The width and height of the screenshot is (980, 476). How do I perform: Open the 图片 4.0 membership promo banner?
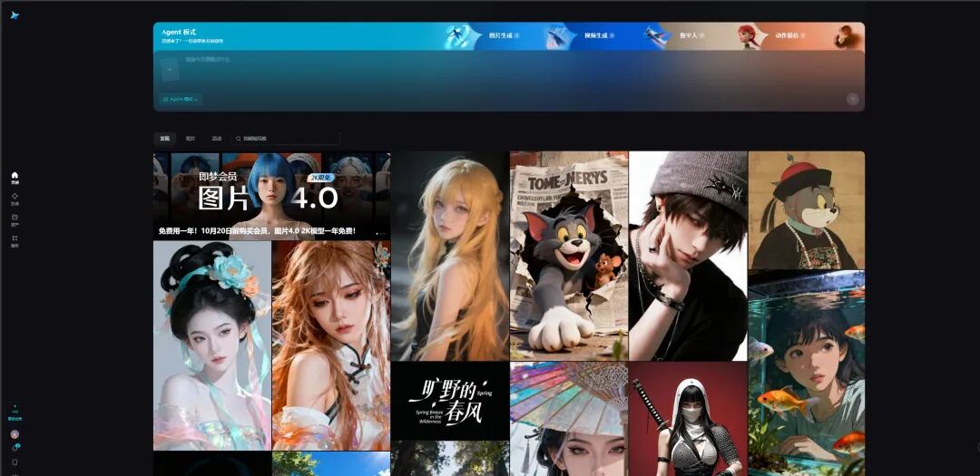(271, 195)
